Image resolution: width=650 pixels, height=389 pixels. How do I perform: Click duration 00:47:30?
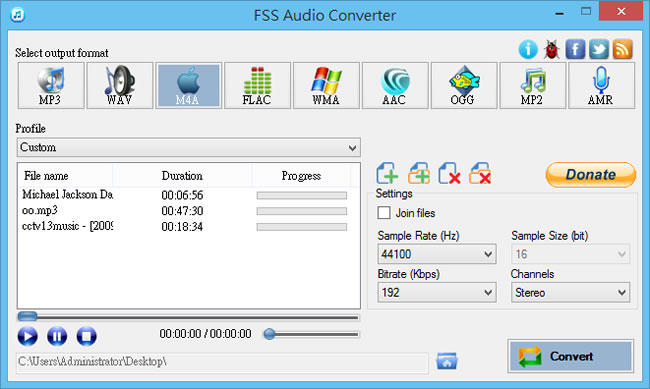coord(182,211)
